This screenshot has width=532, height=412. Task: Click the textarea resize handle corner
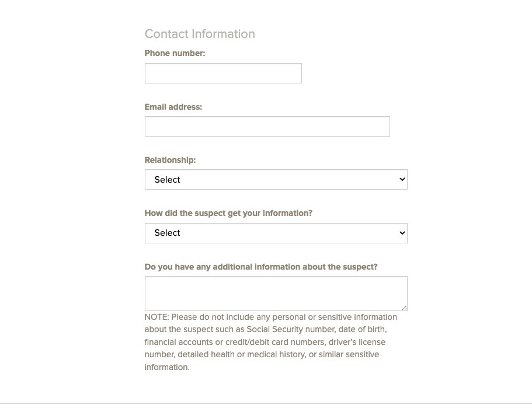[x=404, y=308]
